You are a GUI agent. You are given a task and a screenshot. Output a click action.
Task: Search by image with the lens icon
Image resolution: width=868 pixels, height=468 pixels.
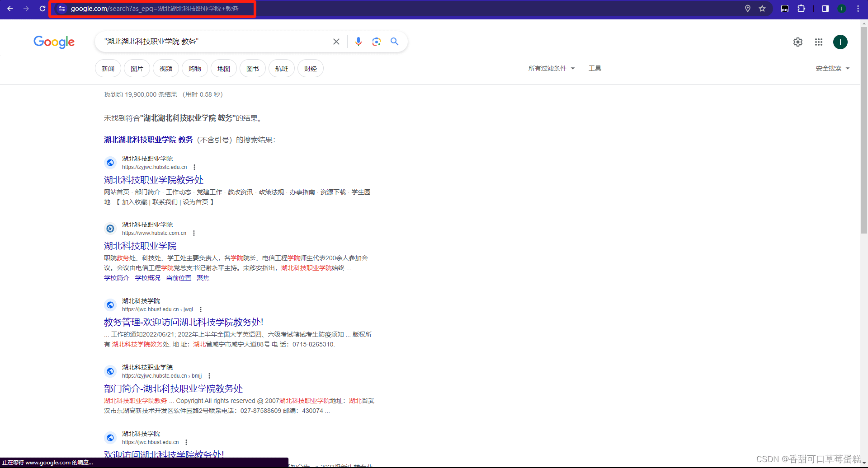pos(377,42)
